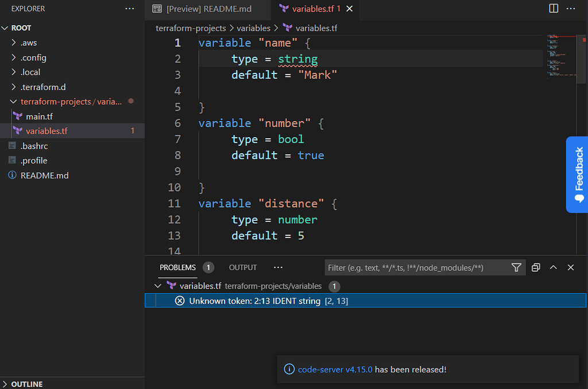The height and width of the screenshot is (389, 588).
Task: Open main.tf in the Explorer
Action: [x=39, y=116]
